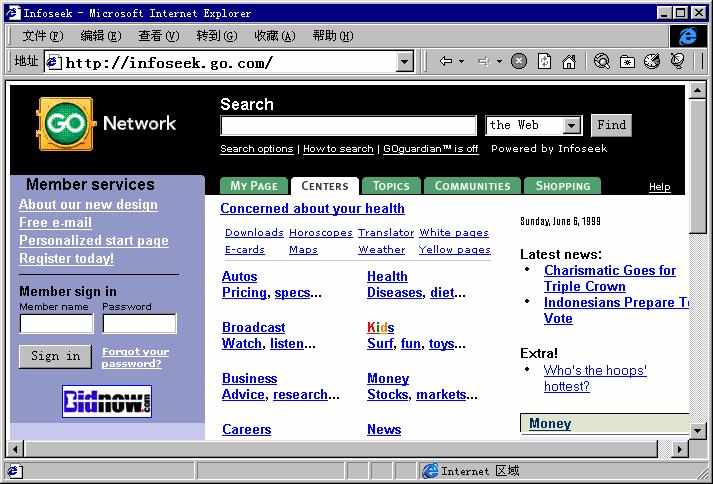Open the 编辑(E) menu
This screenshot has width=713, height=484.
(x=100, y=35)
